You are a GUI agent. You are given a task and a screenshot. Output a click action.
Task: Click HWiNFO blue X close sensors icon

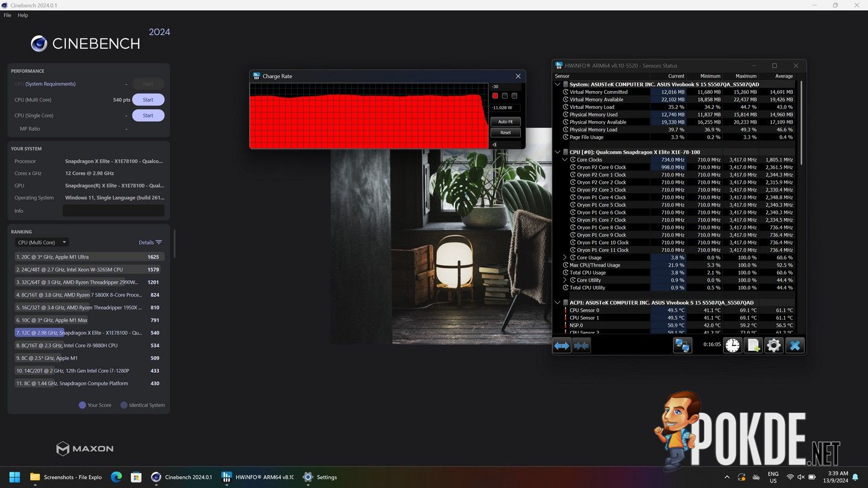795,345
